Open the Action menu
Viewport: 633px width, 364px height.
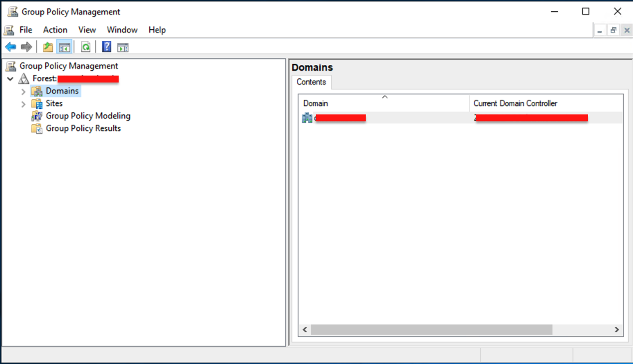[x=55, y=30]
